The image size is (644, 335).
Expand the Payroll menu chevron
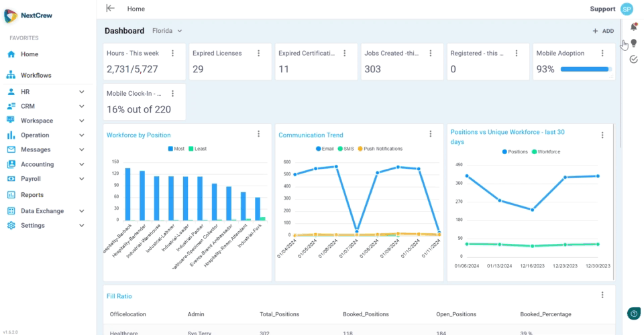pyautogui.click(x=82, y=179)
